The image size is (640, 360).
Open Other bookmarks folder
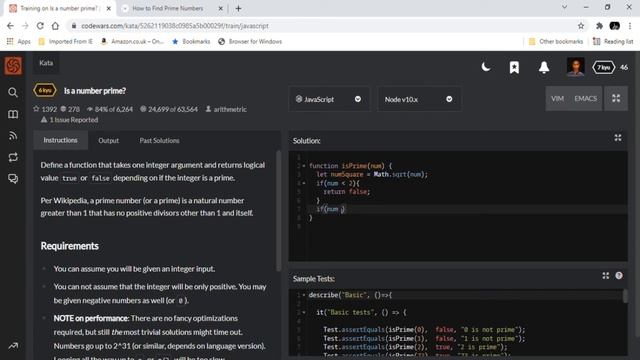tap(556, 41)
